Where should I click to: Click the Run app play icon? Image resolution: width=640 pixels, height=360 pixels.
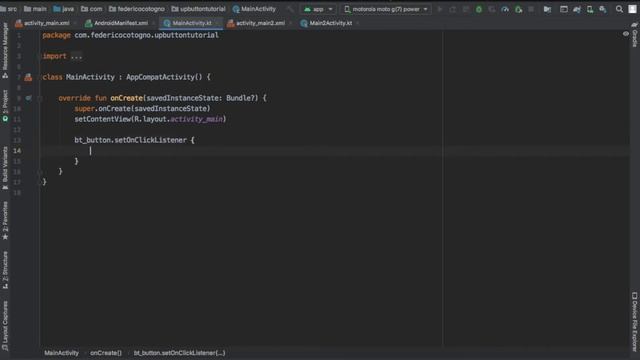coord(440,9)
